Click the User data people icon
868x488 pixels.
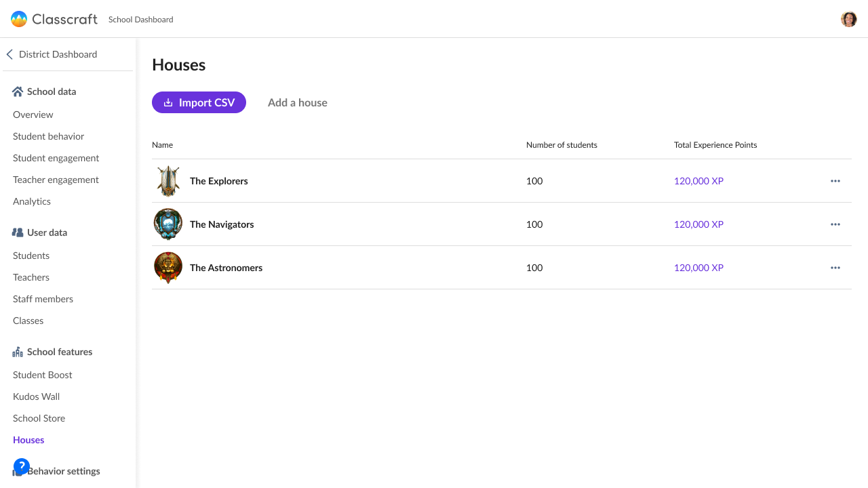coord(18,232)
